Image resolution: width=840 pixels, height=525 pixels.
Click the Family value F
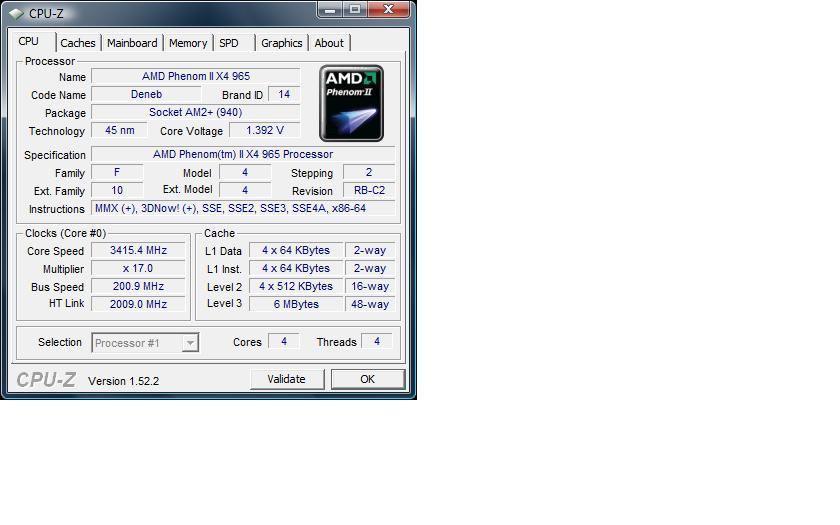click(x=117, y=172)
